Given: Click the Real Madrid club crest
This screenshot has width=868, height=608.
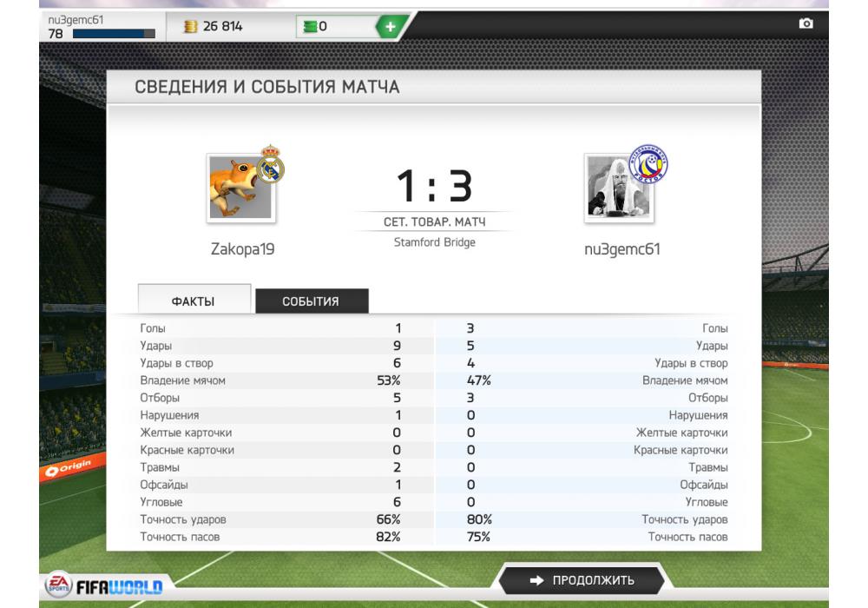Looking at the screenshot, I should click(270, 164).
